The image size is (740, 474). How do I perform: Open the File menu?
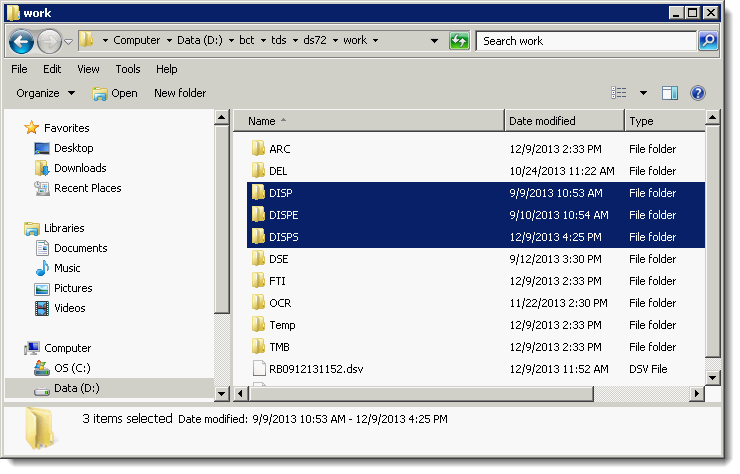19,69
